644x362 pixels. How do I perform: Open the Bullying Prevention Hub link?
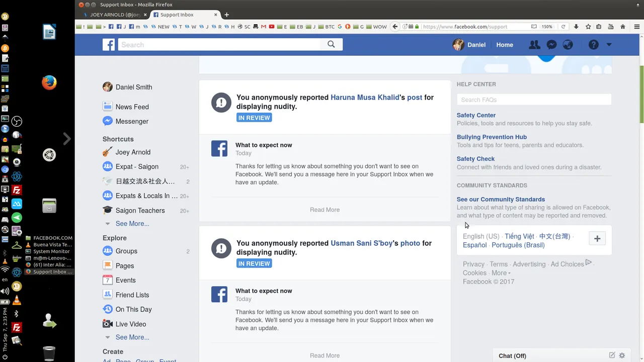click(x=492, y=137)
